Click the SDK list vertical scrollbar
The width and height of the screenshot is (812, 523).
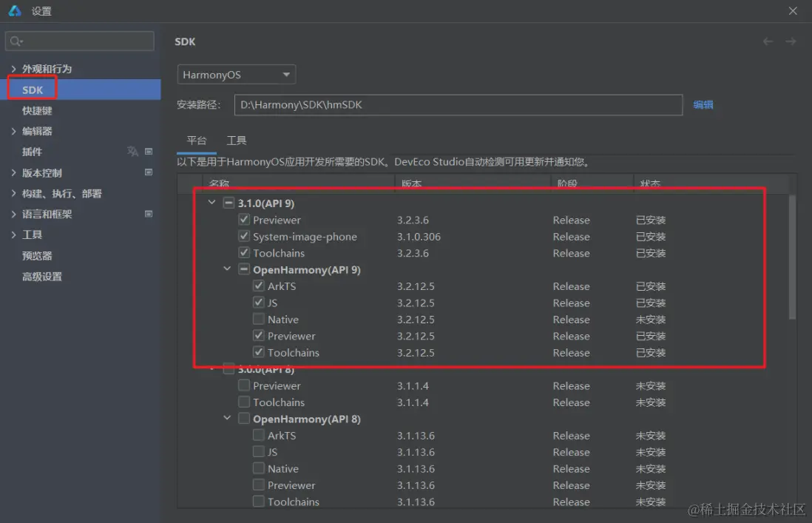(792, 257)
